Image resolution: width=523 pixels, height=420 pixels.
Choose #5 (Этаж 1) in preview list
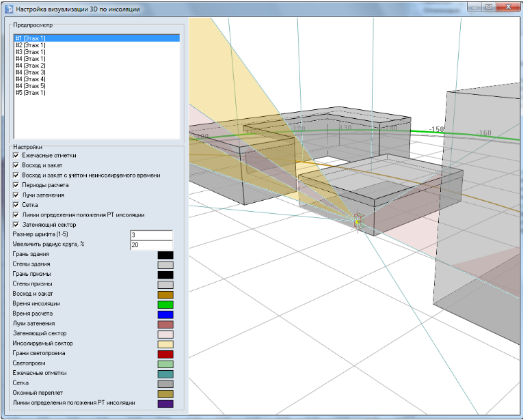click(x=30, y=93)
